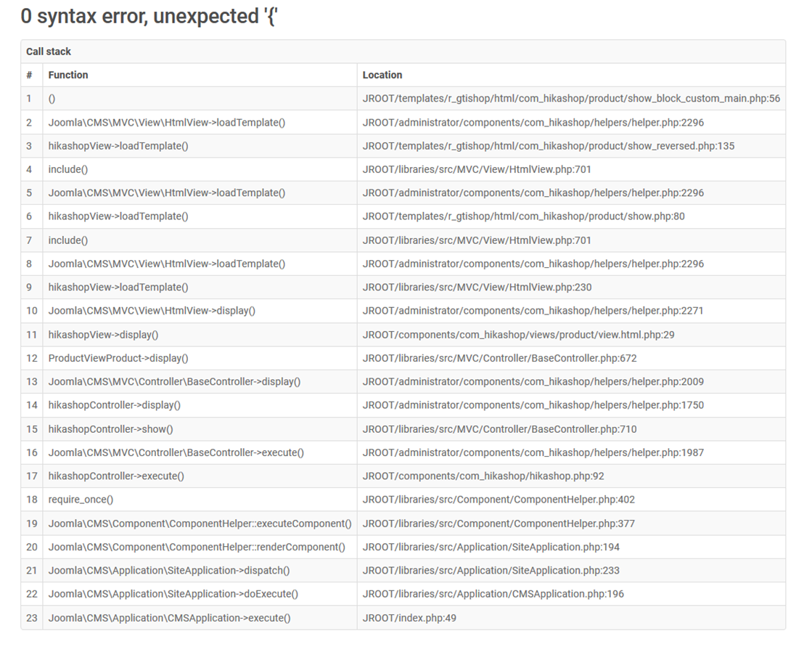Image resolution: width=812 pixels, height=655 pixels.
Task: Select the BaseController.php:672 location text
Action: click(x=501, y=358)
